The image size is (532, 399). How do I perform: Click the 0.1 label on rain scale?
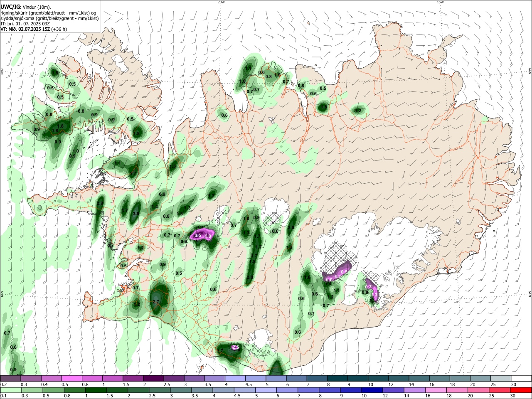[3, 396]
